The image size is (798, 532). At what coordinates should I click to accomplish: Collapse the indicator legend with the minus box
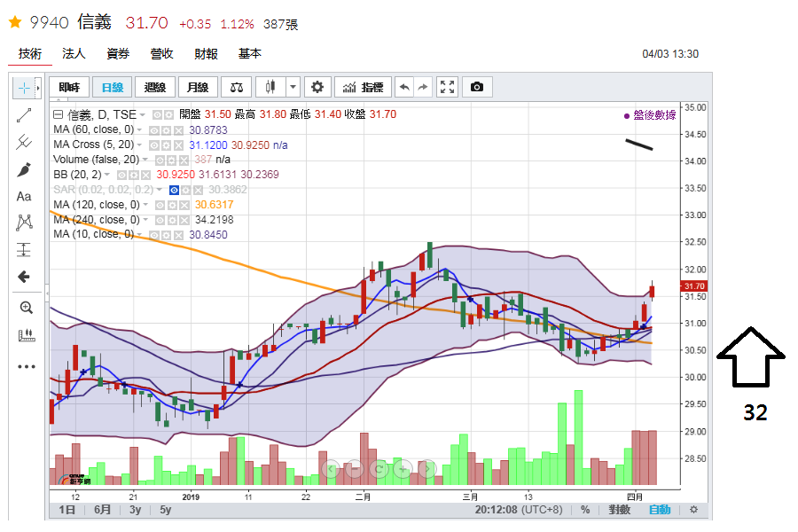58,114
